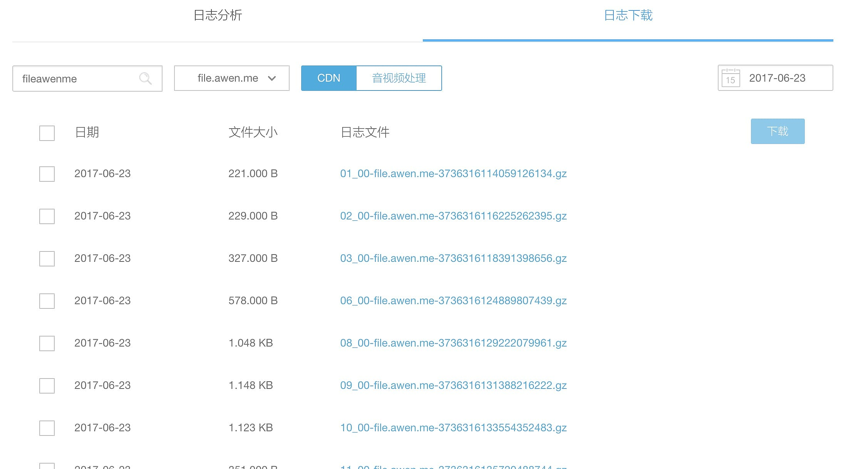The width and height of the screenshot is (868, 469).
Task: Switch to 日志分析 tab
Action: 218,15
